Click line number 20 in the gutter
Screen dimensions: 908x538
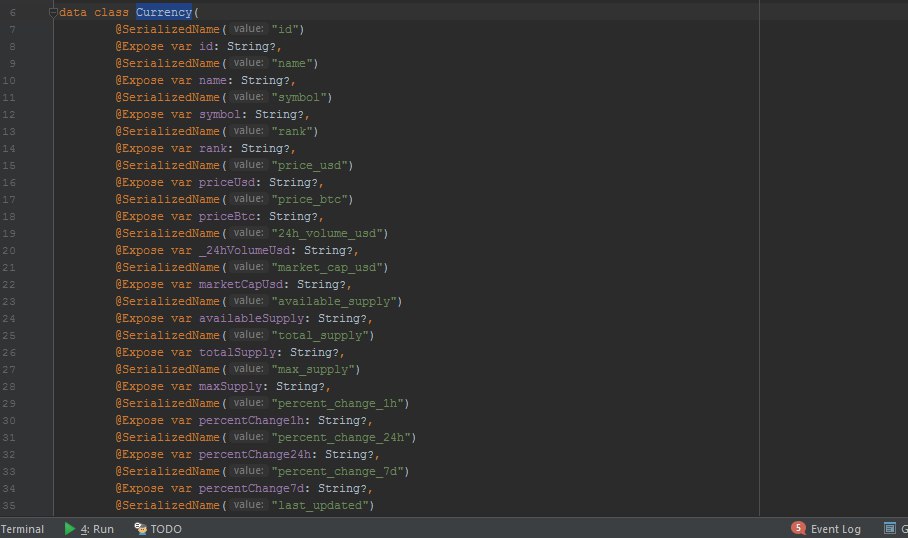pyautogui.click(x=9, y=251)
